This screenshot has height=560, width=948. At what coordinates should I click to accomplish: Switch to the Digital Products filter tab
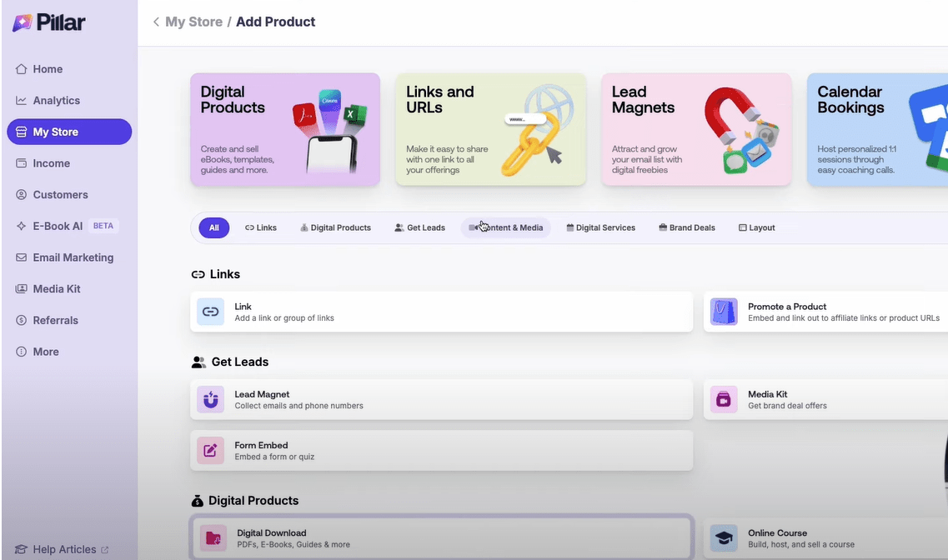[335, 227]
